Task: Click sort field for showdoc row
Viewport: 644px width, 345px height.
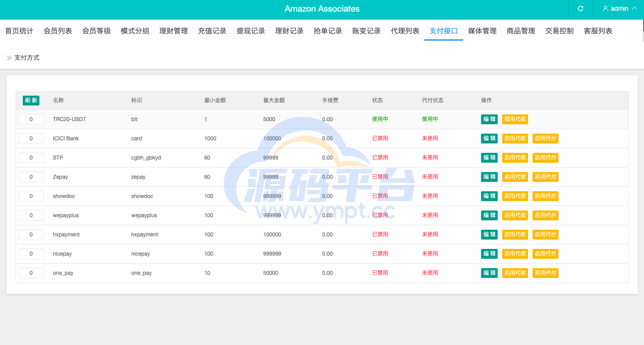Action: coord(31,196)
